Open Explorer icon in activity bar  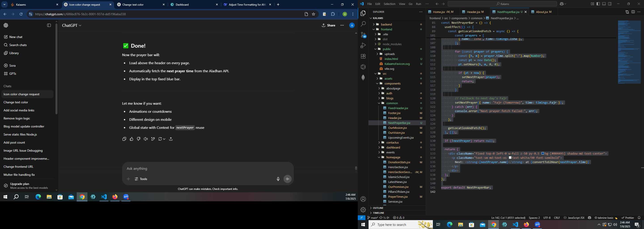363,13
